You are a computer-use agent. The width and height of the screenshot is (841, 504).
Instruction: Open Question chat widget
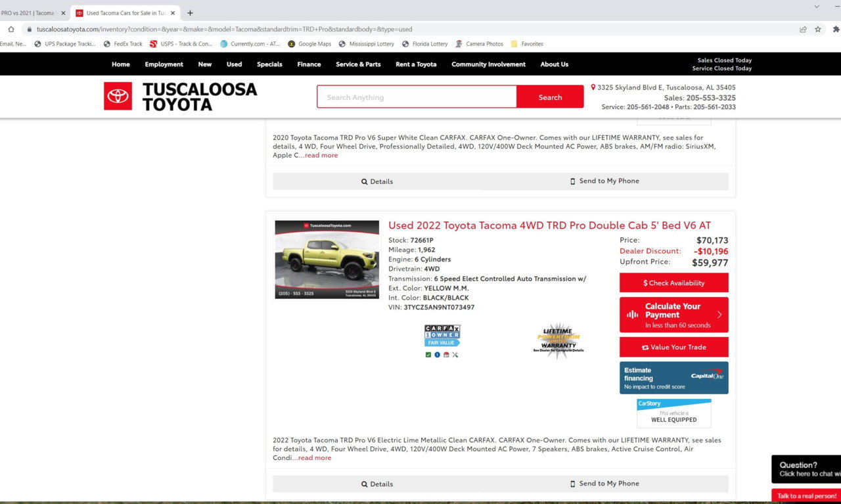point(807,469)
